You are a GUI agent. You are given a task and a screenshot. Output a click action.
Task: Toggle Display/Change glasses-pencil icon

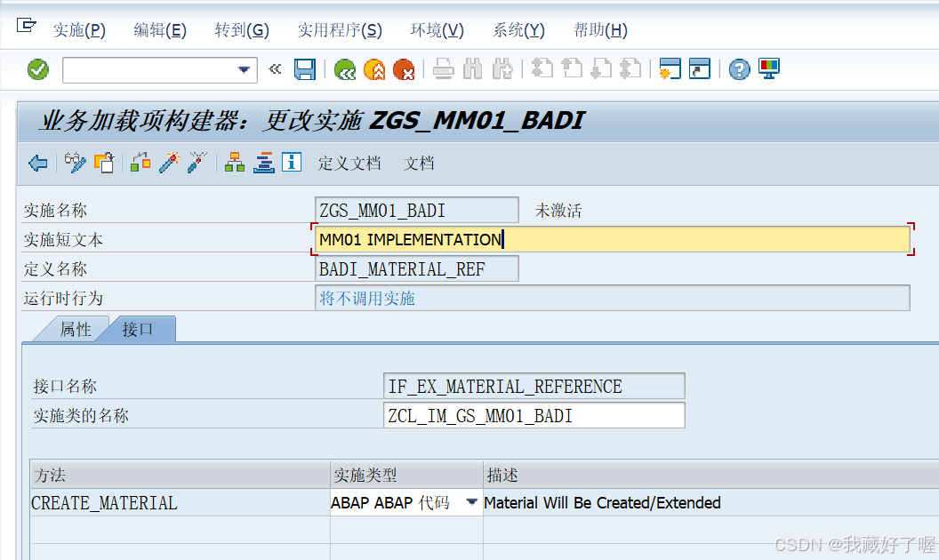click(x=75, y=163)
